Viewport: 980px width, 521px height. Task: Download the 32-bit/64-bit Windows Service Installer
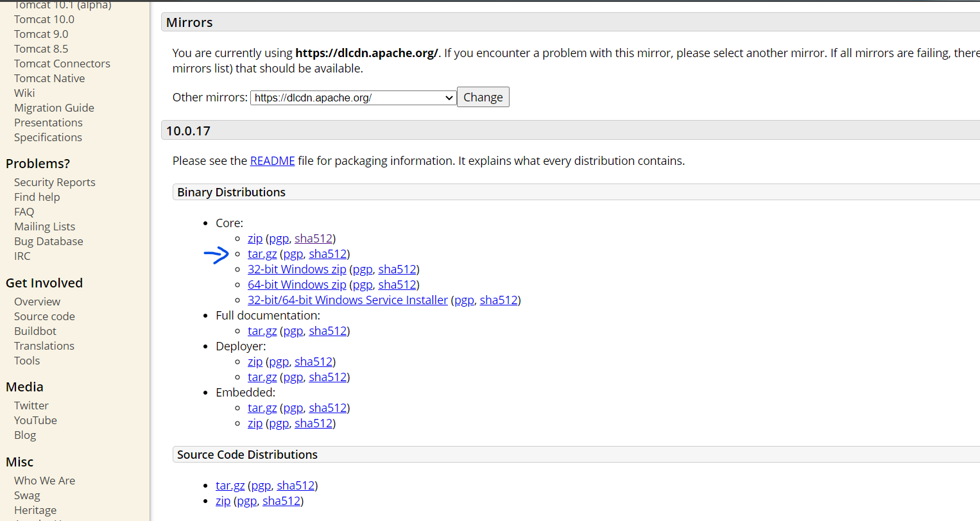(348, 300)
